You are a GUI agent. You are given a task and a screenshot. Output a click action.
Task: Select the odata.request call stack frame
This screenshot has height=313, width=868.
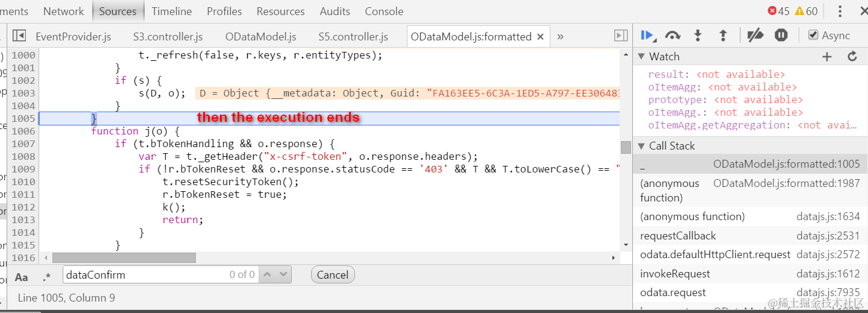pos(750,292)
